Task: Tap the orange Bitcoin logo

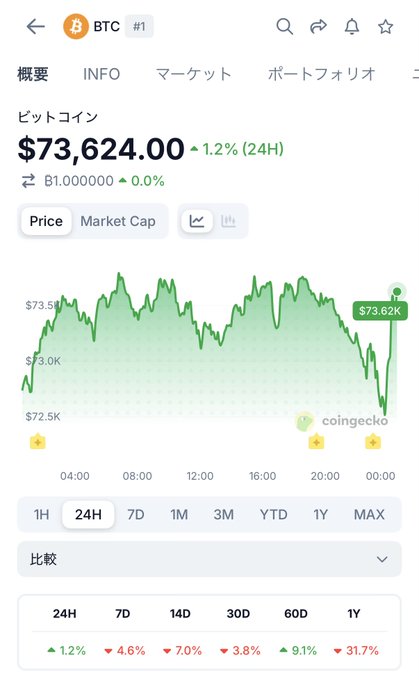Action: pos(76,26)
